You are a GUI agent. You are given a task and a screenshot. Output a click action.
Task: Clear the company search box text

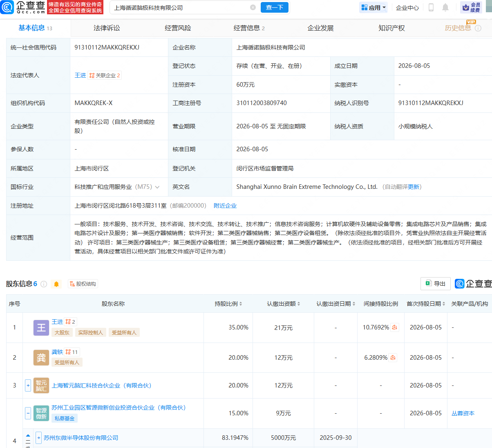pyautogui.click(x=253, y=7)
